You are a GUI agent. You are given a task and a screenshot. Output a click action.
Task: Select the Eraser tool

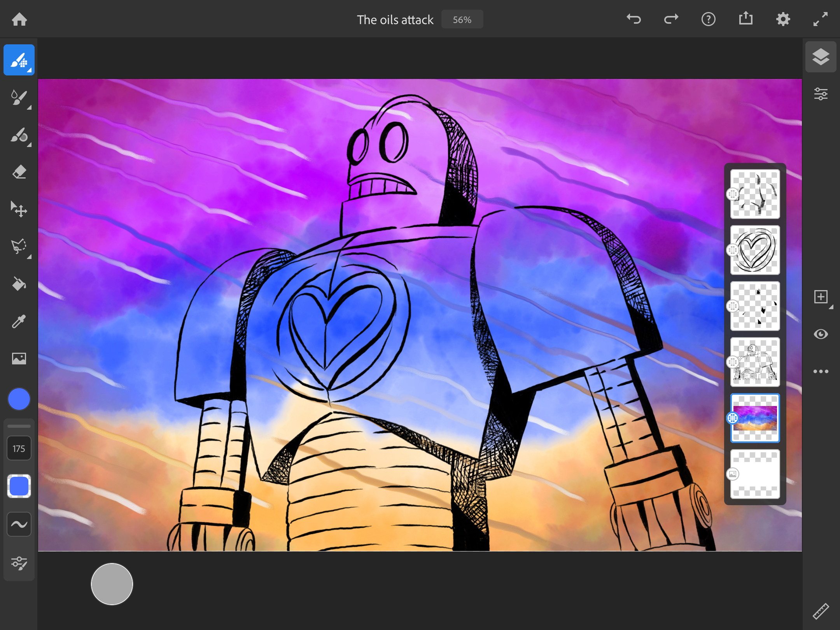(19, 171)
